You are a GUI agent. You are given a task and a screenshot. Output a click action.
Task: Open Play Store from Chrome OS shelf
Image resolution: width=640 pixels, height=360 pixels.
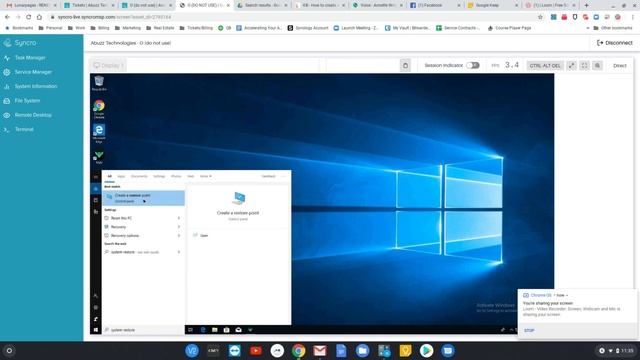point(427,351)
